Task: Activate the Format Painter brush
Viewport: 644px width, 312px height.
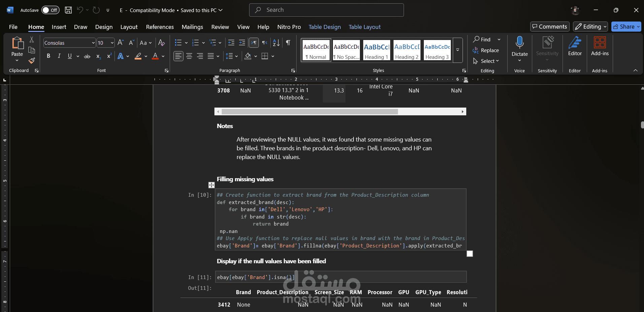Action: point(32,61)
